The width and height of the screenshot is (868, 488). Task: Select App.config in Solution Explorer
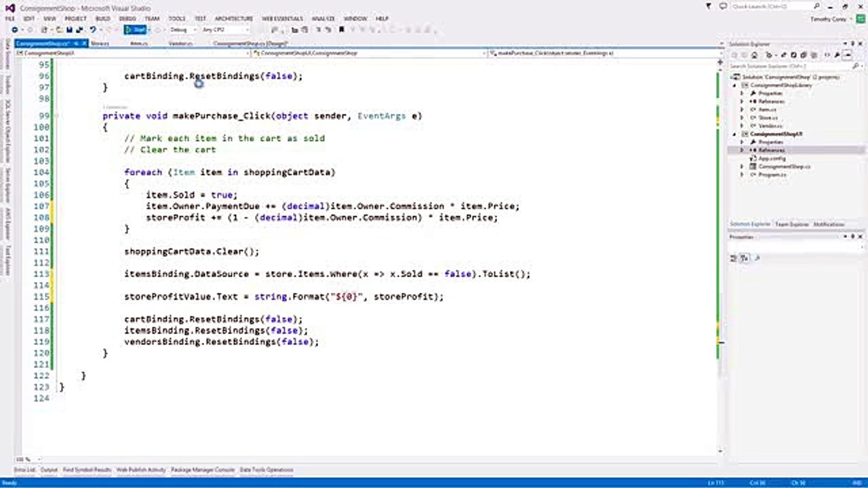pos(771,158)
